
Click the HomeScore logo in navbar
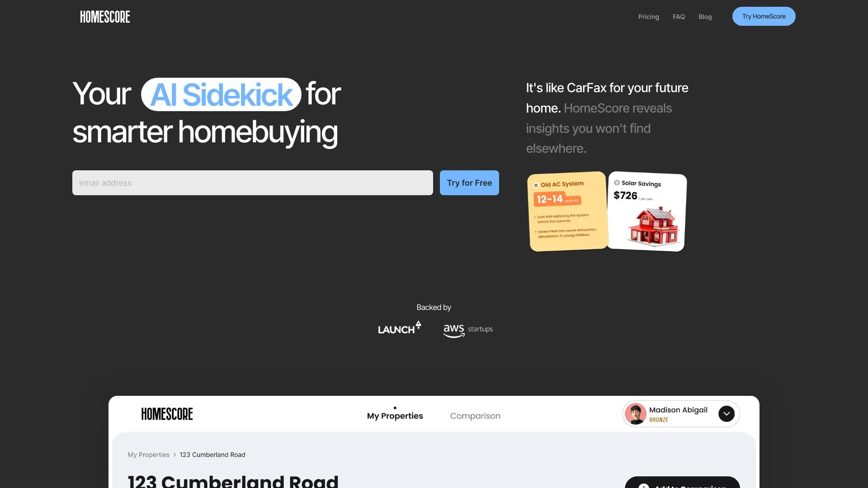105,16
